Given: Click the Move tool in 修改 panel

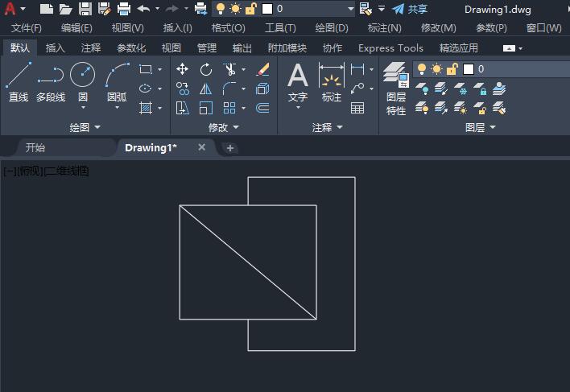Looking at the screenshot, I should tap(183, 69).
